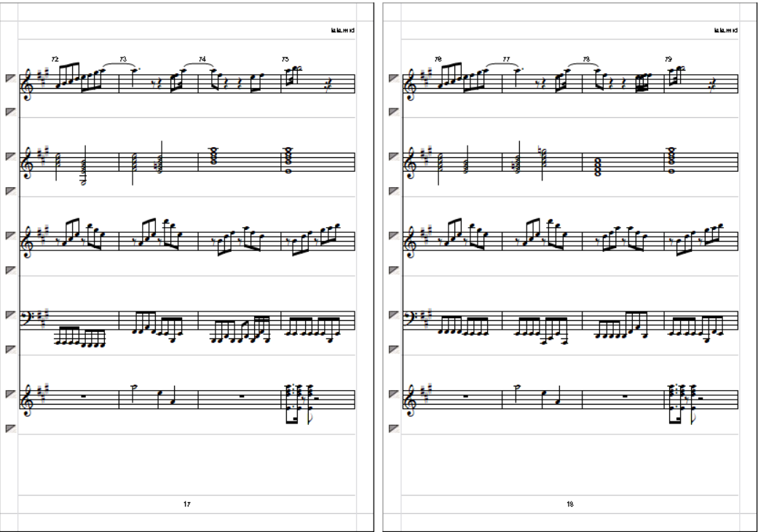Click the triangle marker below page 17's bottom staff

pos(11,428)
